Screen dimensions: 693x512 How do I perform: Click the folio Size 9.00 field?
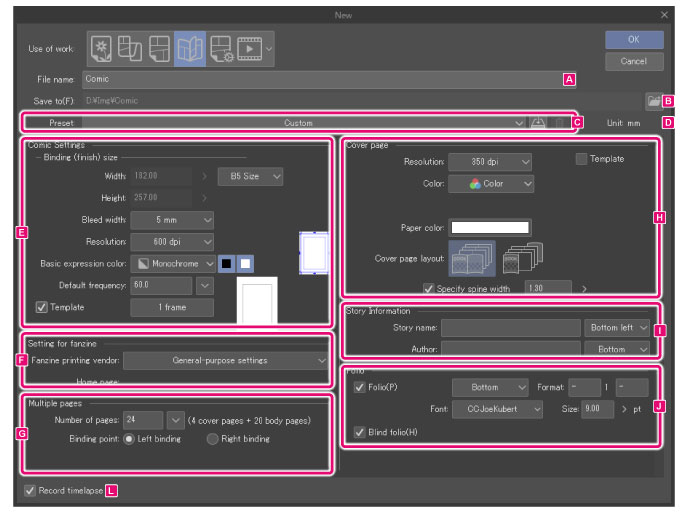(597, 409)
